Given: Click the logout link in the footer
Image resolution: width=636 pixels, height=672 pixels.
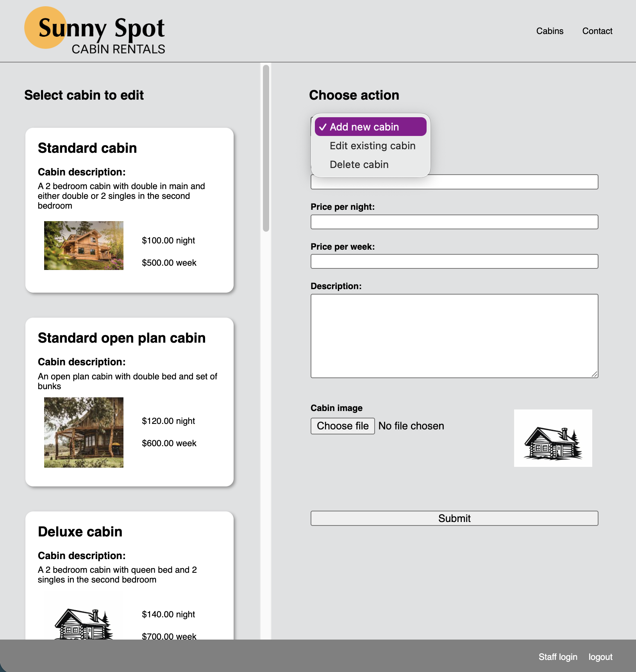Looking at the screenshot, I should (x=600, y=657).
